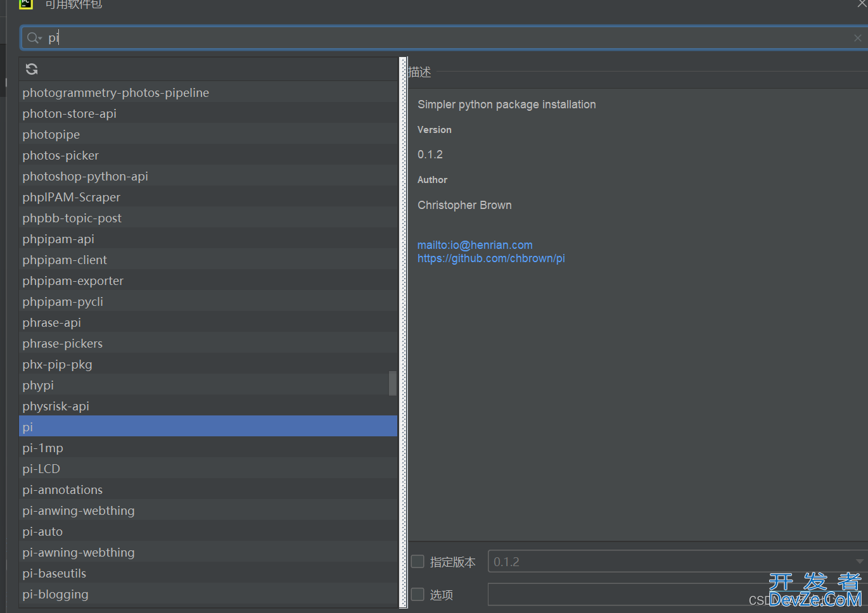
Task: Select the pi-baseutils package
Action: pos(208,573)
